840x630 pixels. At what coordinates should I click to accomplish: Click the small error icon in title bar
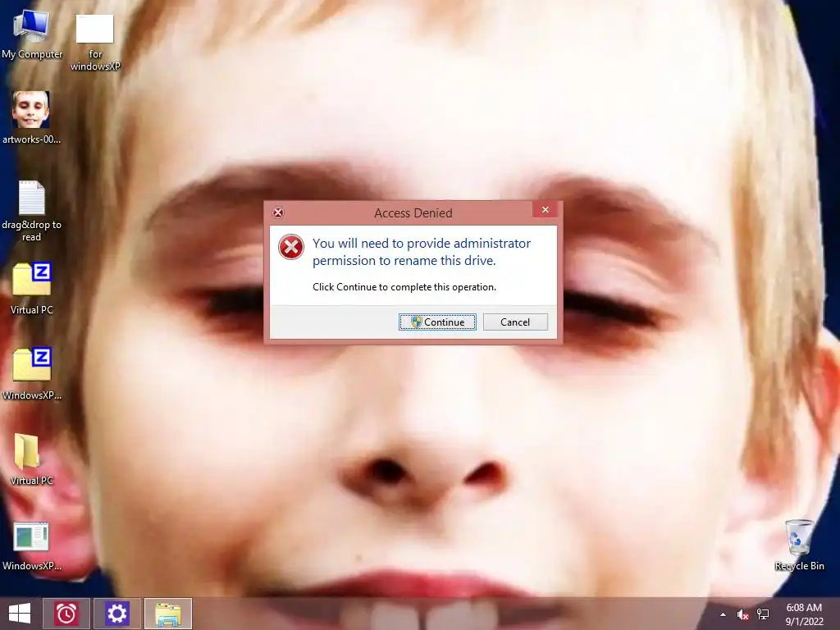point(278,212)
